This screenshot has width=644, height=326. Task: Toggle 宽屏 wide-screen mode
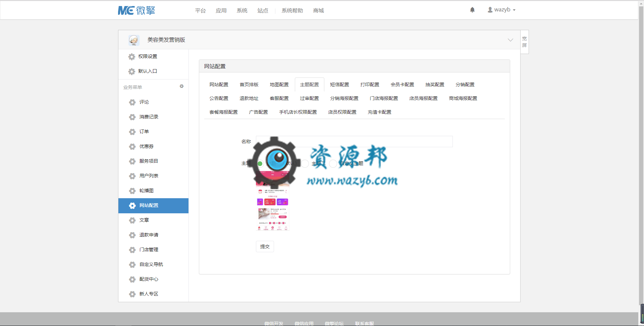(525, 42)
